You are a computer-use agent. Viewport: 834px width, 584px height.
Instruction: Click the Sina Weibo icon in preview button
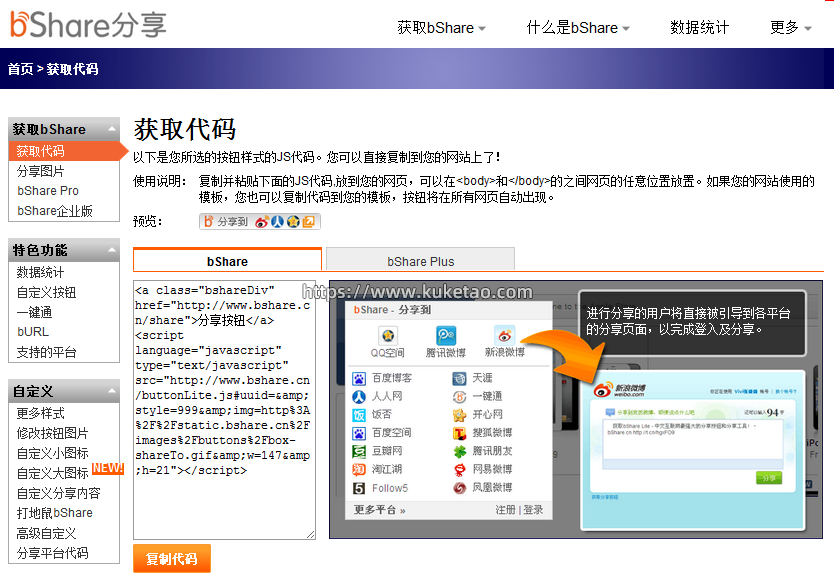click(x=262, y=222)
